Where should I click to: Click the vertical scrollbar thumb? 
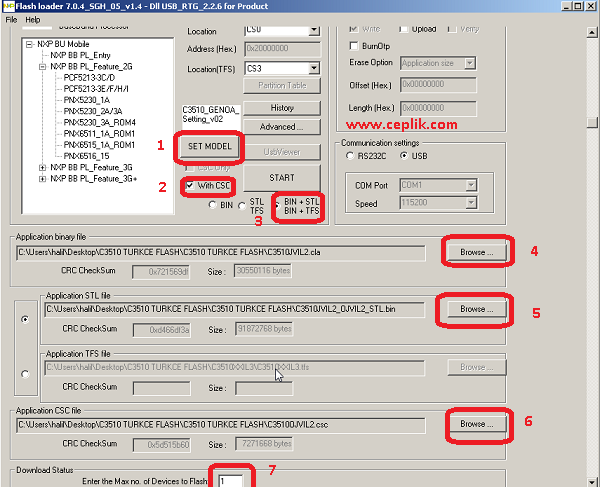tap(592, 123)
